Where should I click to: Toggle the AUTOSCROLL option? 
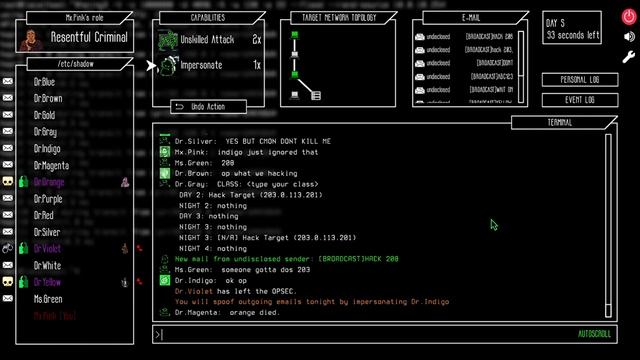594,334
